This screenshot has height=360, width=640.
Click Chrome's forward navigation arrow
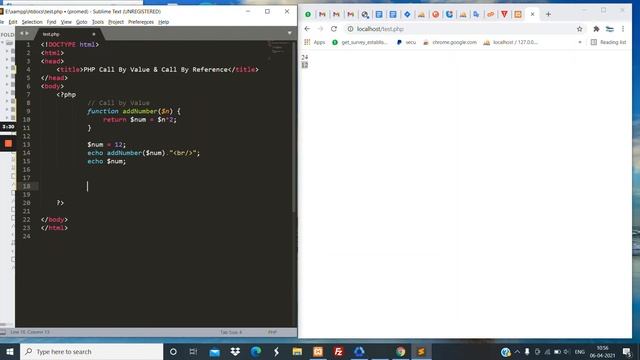(320, 29)
